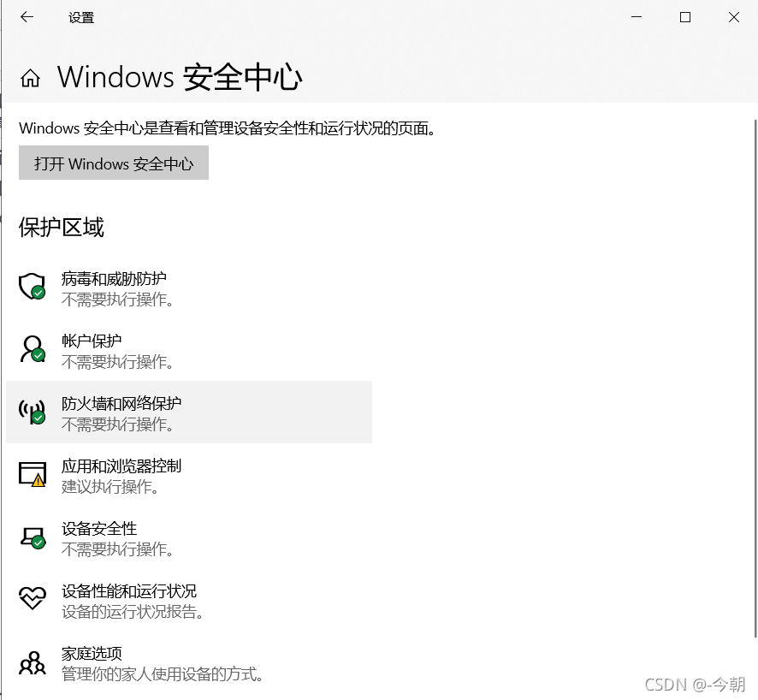This screenshot has width=758, height=700.
Task: Open 家庭选项 entry
Action: 189,663
